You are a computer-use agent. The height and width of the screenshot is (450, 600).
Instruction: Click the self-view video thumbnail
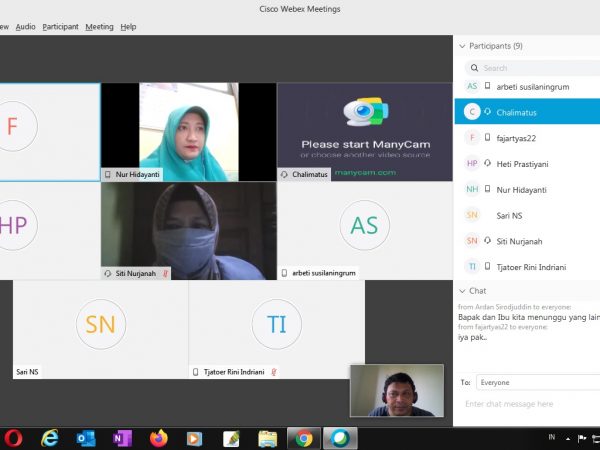397,391
